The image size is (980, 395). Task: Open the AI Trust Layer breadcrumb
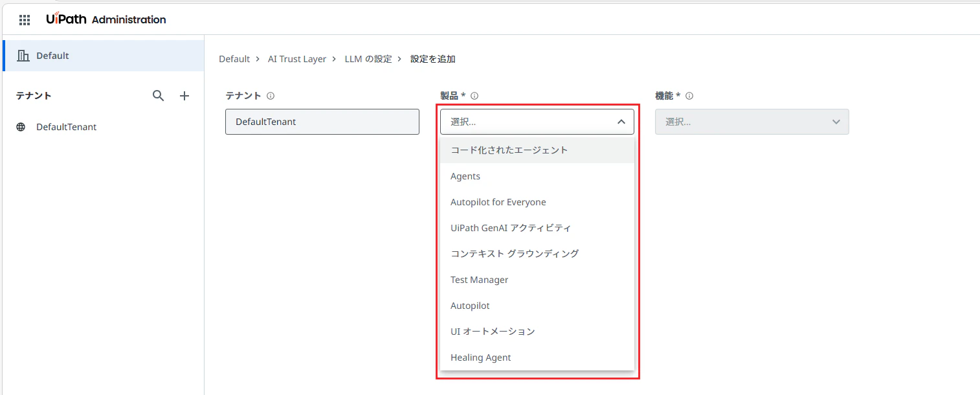pyautogui.click(x=297, y=59)
